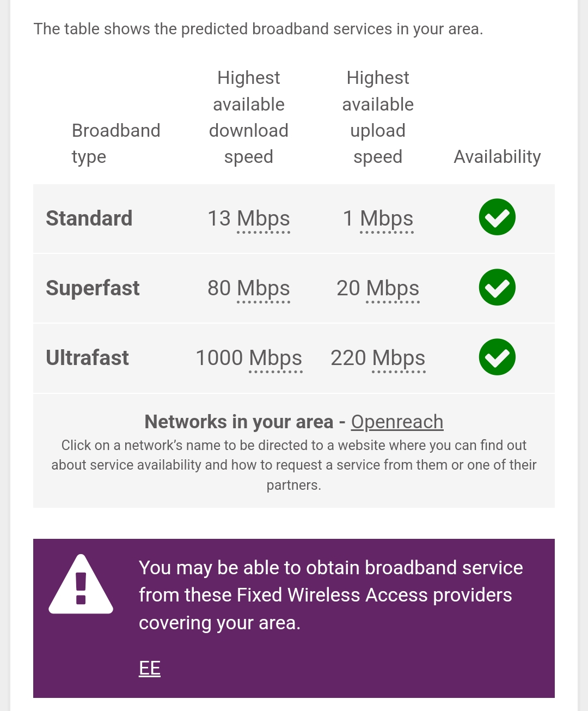The height and width of the screenshot is (711, 588).
Task: Click the 220 Mbps Ultrafast upload value
Action: pos(378,358)
